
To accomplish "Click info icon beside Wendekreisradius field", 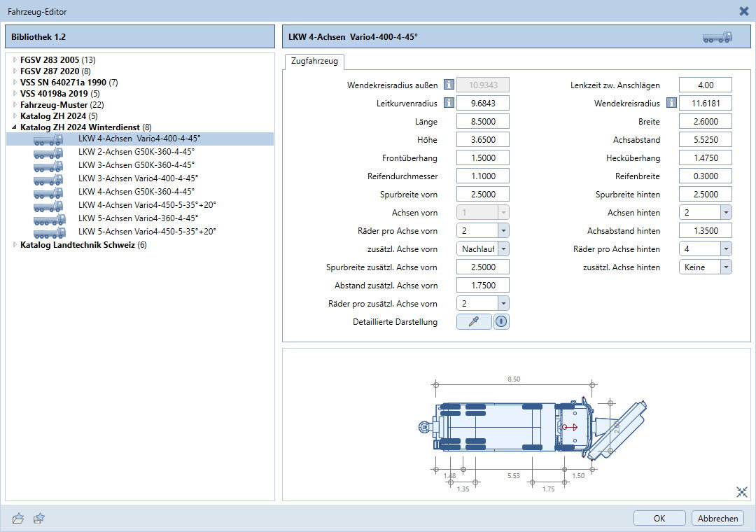I will click(671, 104).
